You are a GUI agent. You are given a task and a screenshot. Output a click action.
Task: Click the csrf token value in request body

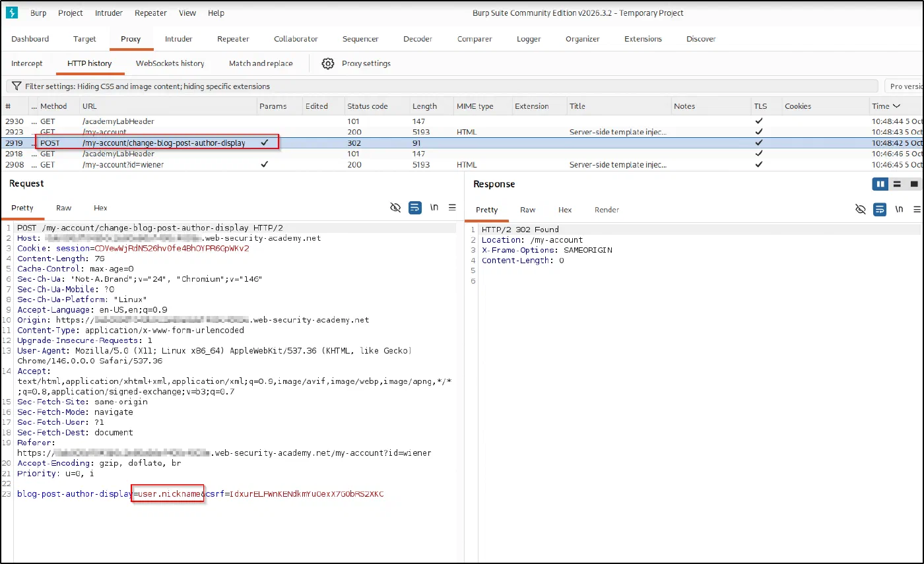tap(307, 494)
